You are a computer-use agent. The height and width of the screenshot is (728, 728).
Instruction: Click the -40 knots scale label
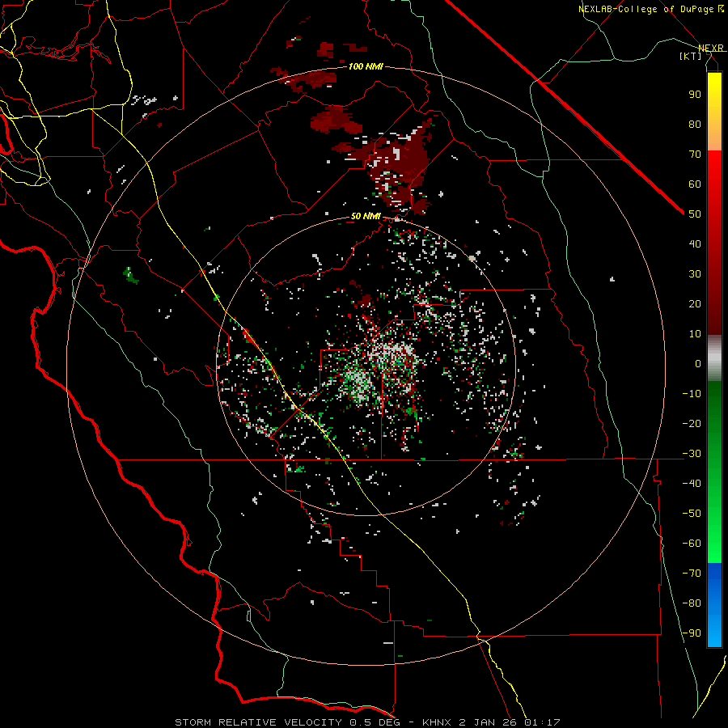click(x=692, y=484)
